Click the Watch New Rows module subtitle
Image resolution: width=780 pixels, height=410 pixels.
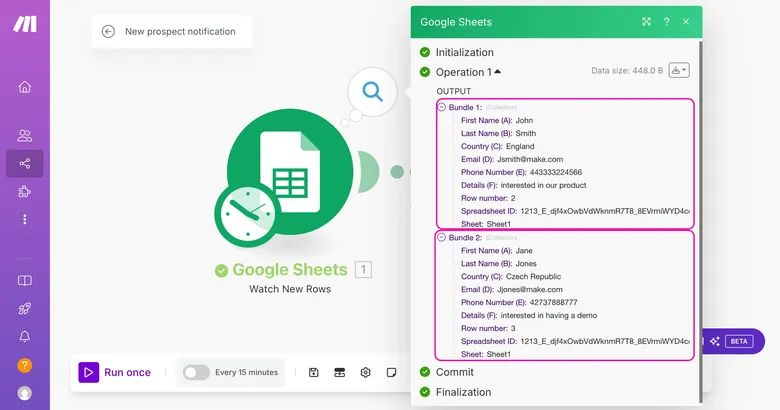click(290, 289)
